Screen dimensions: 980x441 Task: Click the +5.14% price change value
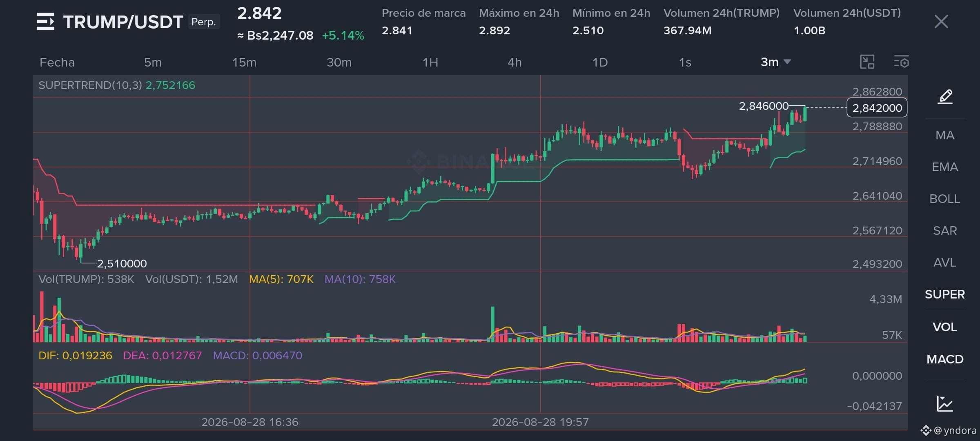pos(343,36)
